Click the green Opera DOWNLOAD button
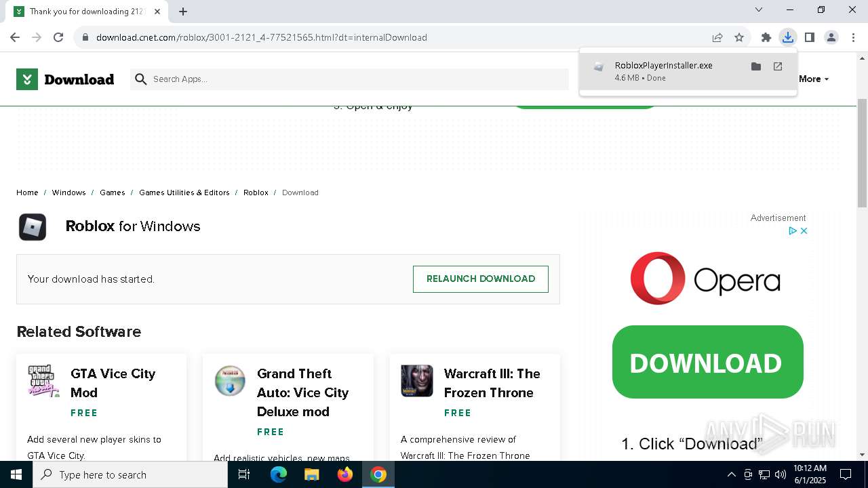The width and height of the screenshot is (868, 488). tap(708, 362)
